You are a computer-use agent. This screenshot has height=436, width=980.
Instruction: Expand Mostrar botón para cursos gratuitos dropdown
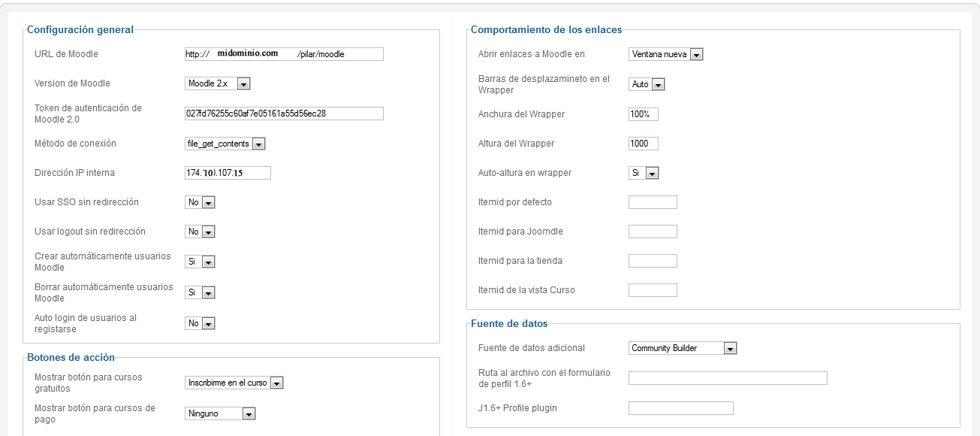pyautogui.click(x=234, y=383)
